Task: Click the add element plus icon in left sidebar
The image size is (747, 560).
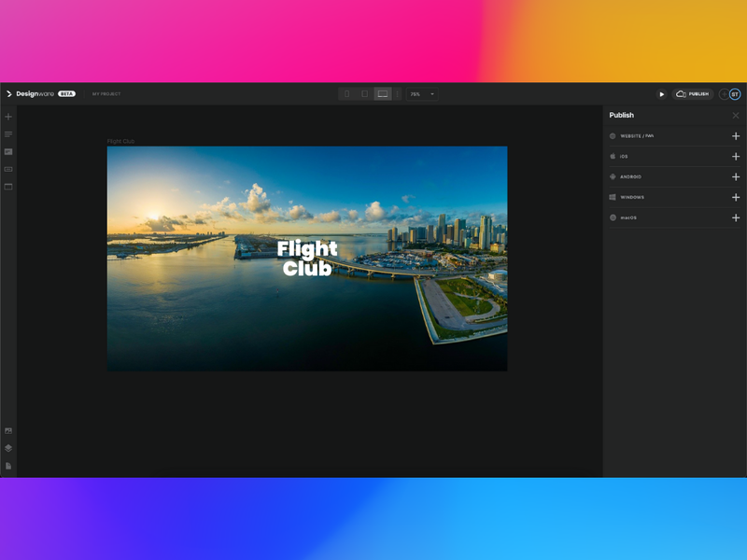Action: click(8, 117)
